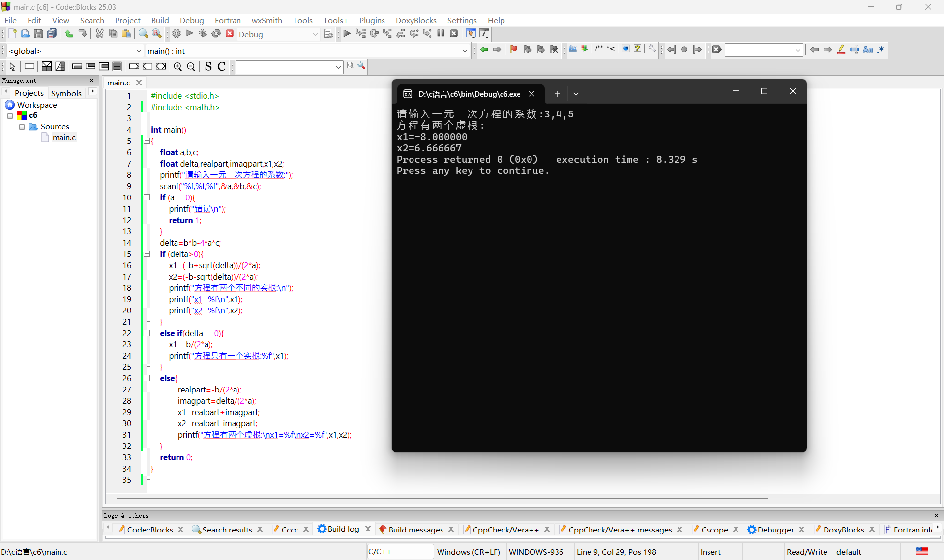This screenshot has height=560, width=944.
Task: Open the Debug build target dropdown
Action: [315, 34]
